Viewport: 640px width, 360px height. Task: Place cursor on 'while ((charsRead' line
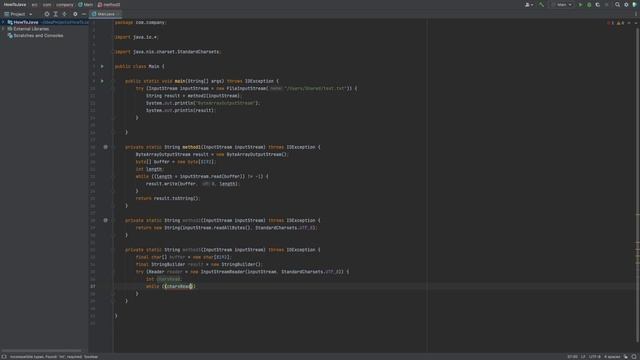(x=171, y=287)
